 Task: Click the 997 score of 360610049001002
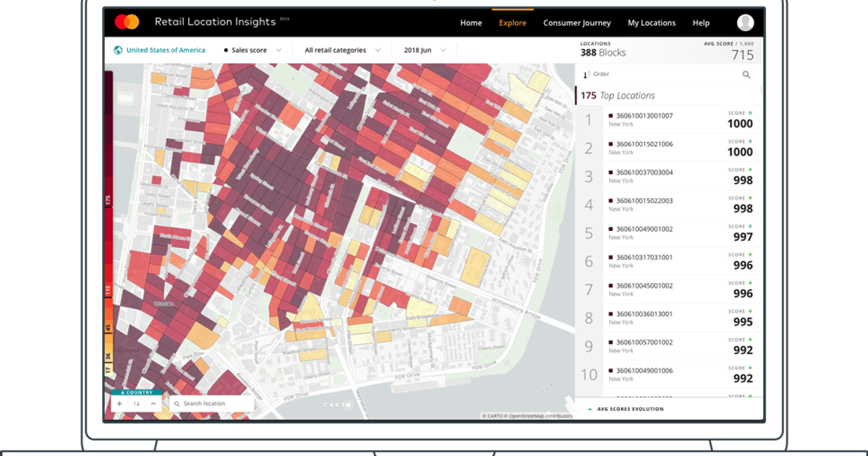click(x=743, y=237)
